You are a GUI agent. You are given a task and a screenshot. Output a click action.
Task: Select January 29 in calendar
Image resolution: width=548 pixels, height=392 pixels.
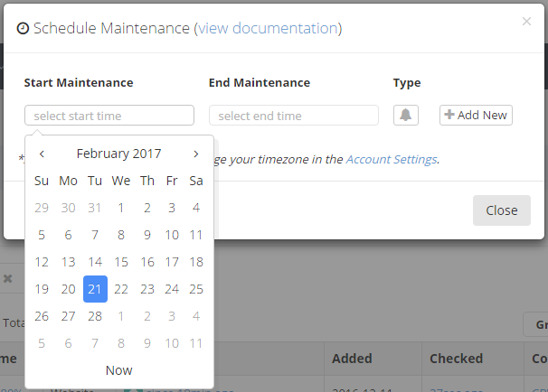pyautogui.click(x=42, y=208)
